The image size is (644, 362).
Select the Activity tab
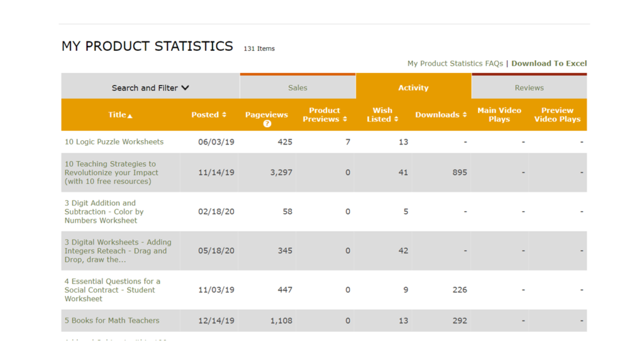pos(413,88)
